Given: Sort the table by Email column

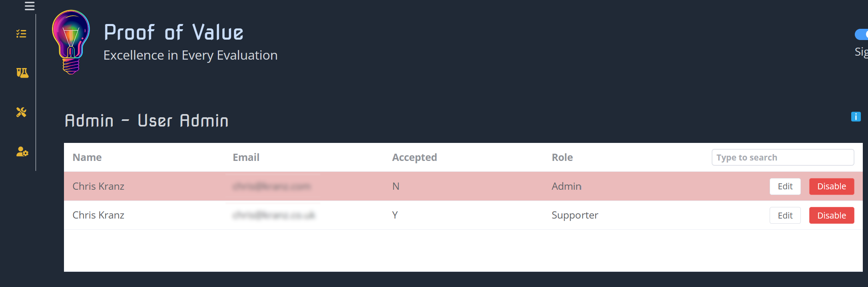Looking at the screenshot, I should pyautogui.click(x=246, y=157).
